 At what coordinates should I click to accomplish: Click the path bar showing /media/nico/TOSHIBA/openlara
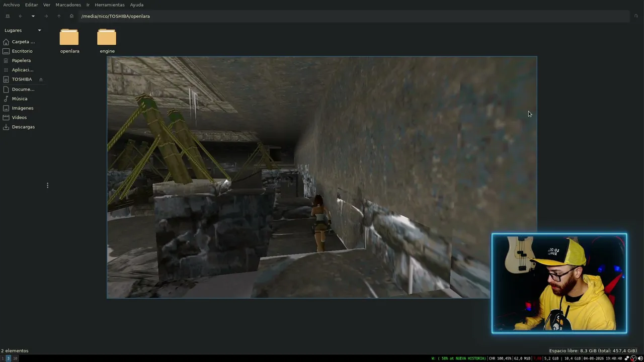[354, 16]
